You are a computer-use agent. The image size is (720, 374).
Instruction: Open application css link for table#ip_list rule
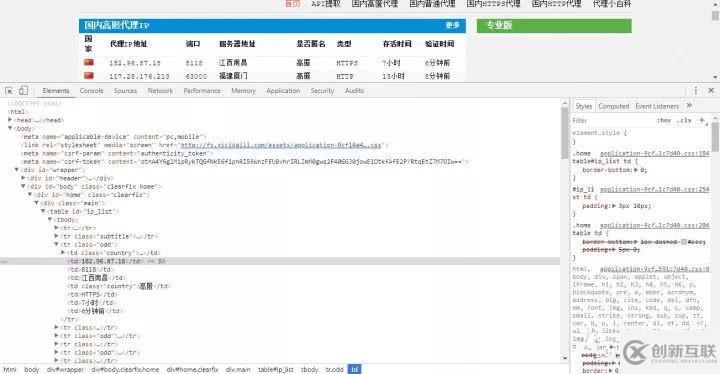point(654,153)
